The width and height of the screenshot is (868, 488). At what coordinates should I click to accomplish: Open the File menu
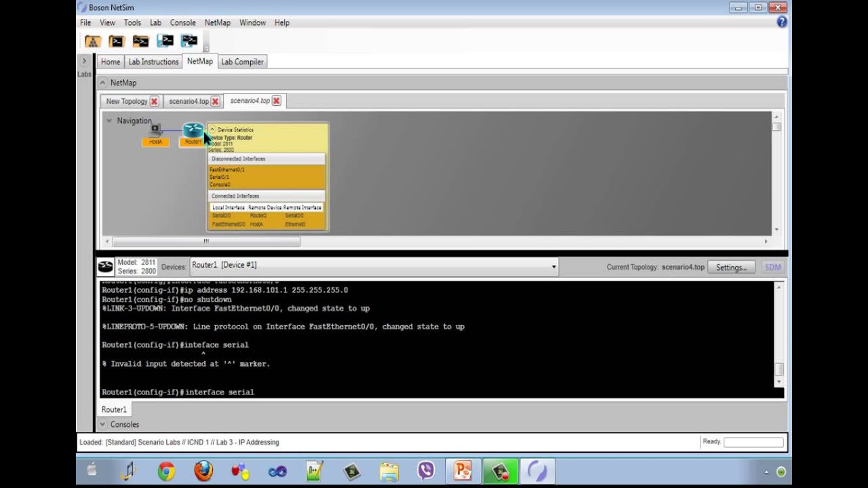pos(85,22)
